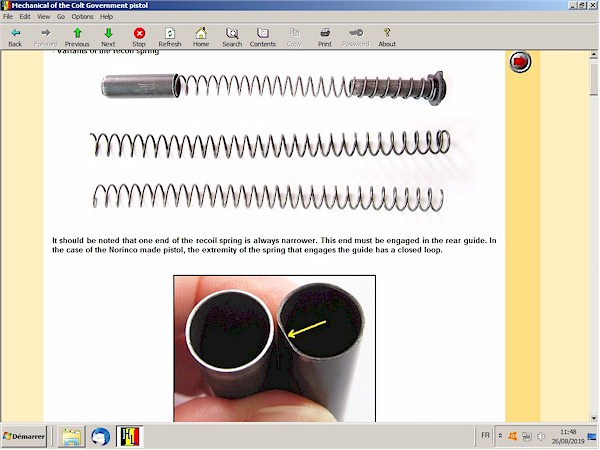Click the orange antivirus tray icon
Screen dimensions: 600x450
click(512, 436)
